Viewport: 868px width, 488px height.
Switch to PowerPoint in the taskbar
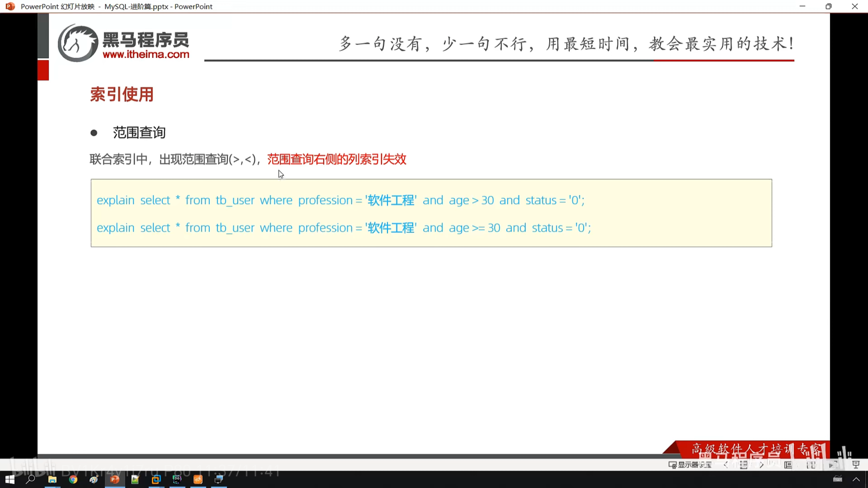click(115, 479)
